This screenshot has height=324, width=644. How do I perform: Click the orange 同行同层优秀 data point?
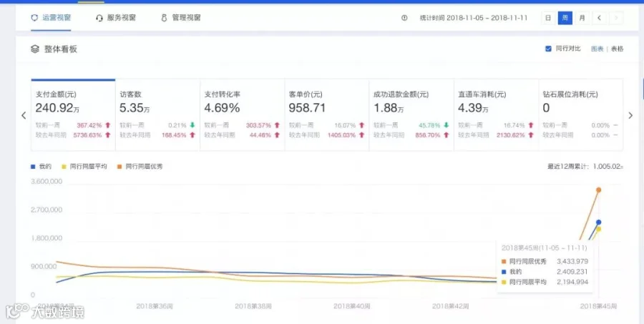click(x=599, y=190)
